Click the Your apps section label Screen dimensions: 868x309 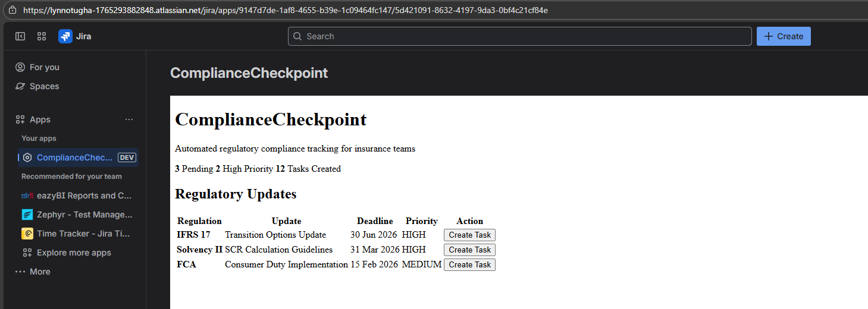point(39,138)
